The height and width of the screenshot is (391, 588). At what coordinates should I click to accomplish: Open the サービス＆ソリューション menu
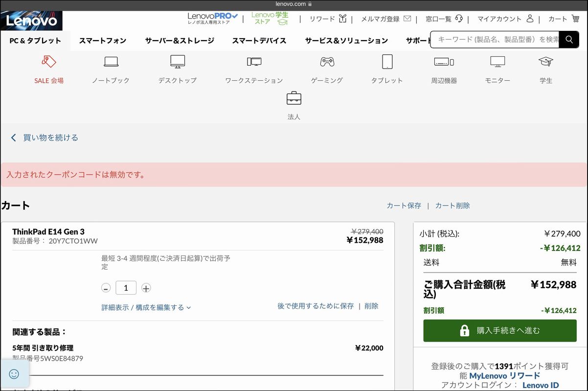tap(346, 41)
